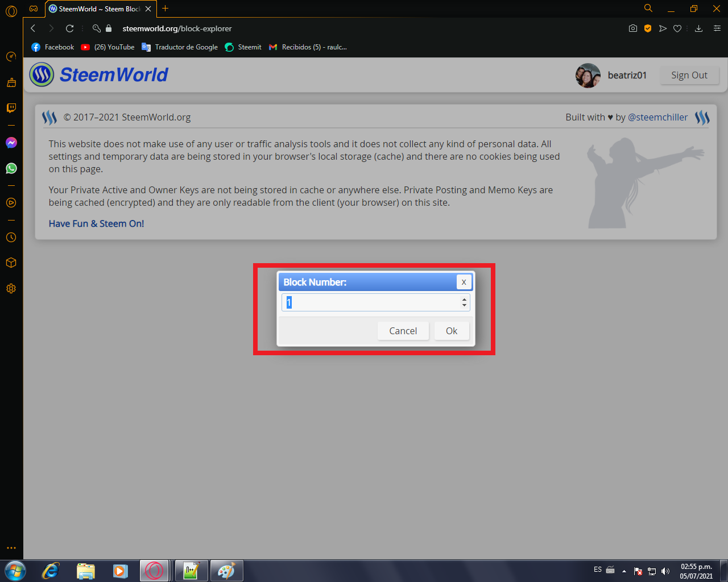
Task: Click the SteemWorld logo
Action: coord(99,74)
